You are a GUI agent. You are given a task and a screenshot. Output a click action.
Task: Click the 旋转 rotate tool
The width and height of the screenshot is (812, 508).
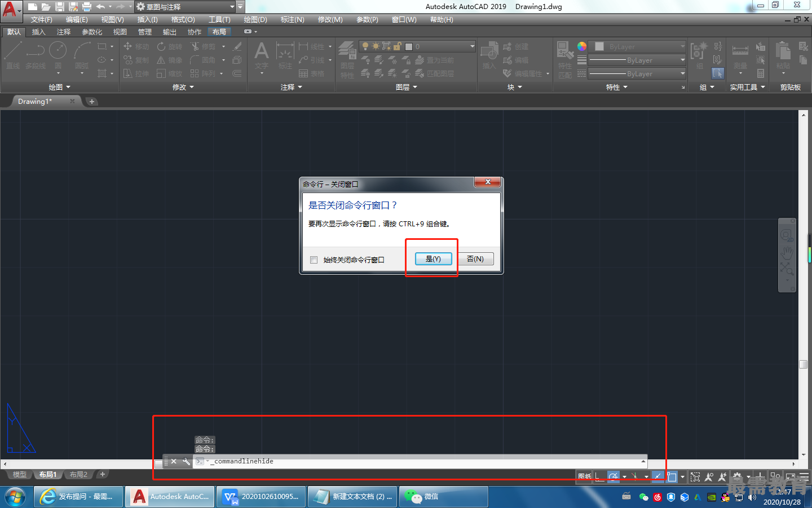point(170,46)
